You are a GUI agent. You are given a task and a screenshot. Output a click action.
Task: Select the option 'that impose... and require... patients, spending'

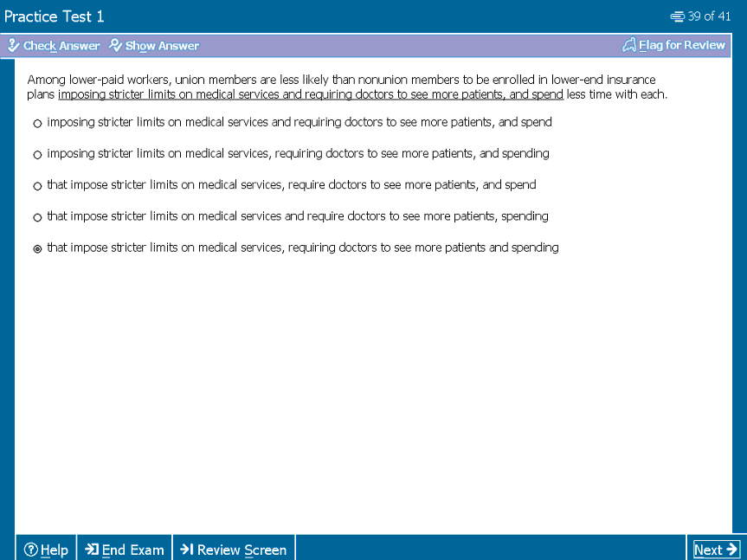click(x=37, y=217)
